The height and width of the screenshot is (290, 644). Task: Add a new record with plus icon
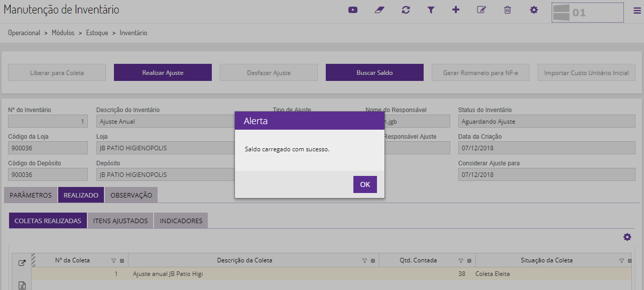(x=456, y=10)
